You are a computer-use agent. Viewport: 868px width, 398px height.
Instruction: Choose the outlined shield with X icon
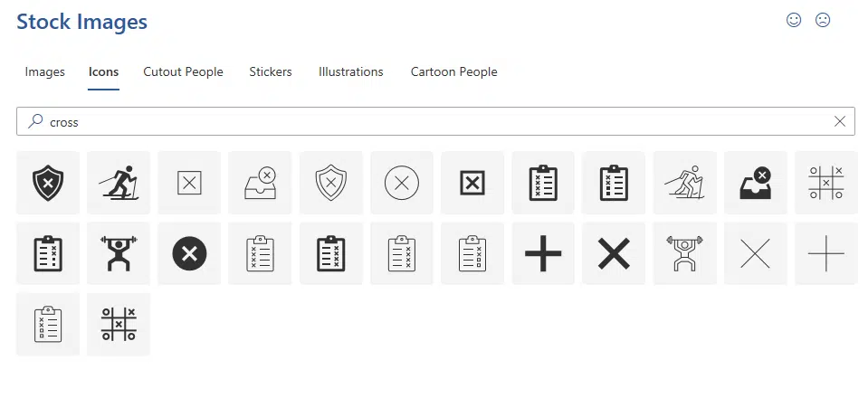coord(331,183)
